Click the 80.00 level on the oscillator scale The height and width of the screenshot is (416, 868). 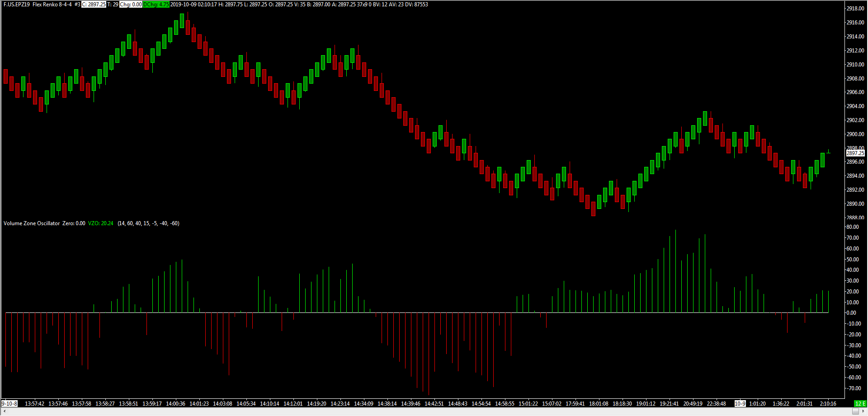point(853,227)
